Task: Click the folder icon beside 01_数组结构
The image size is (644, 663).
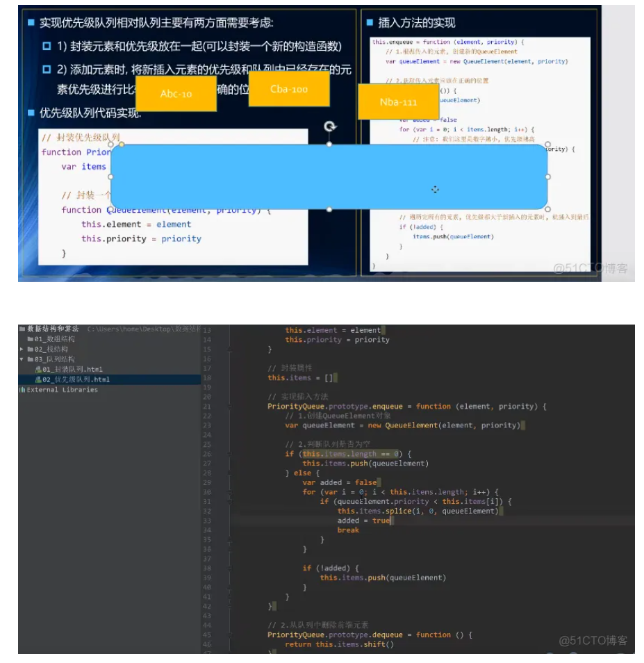Action: 31,338
